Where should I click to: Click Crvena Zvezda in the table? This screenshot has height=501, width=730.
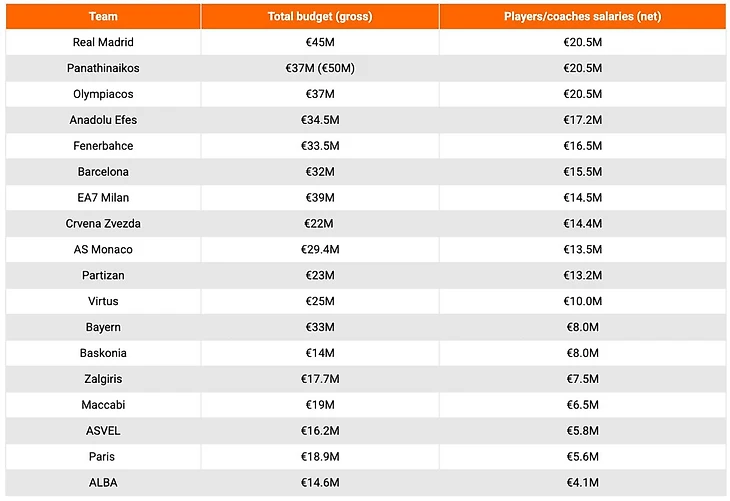pyautogui.click(x=103, y=224)
